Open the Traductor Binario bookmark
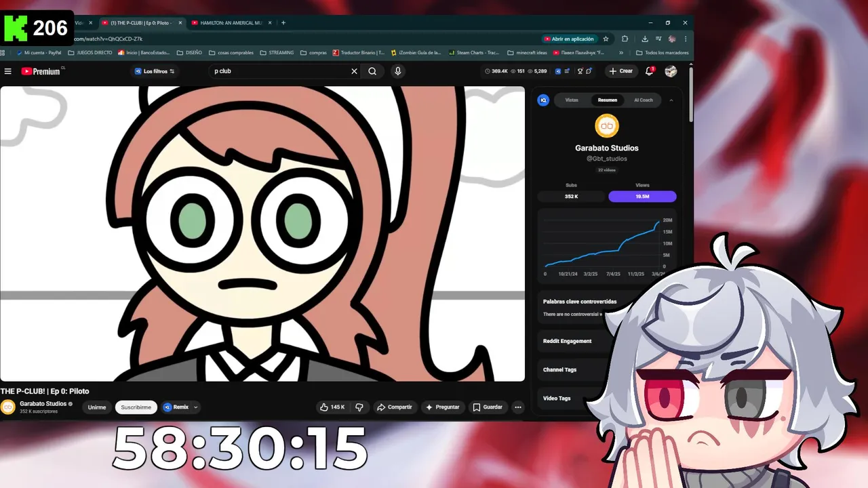This screenshot has width=868, height=488. [x=358, y=53]
